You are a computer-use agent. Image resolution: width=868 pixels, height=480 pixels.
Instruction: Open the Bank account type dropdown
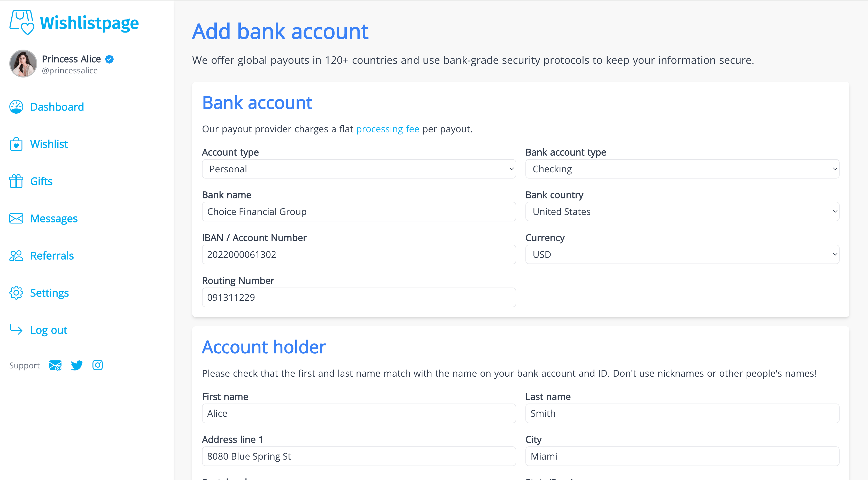682,169
